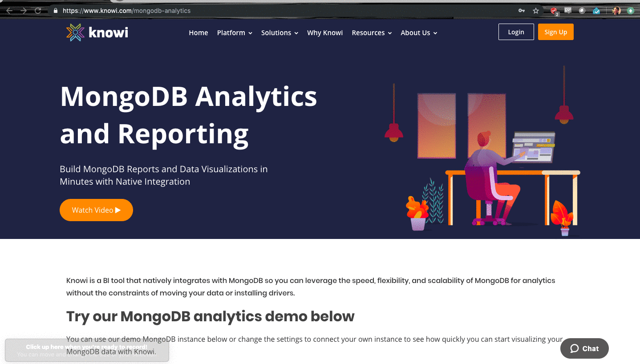Screen dimensions: 640x364
Task: Open the blue checkmark mail extension
Action: [596, 11]
